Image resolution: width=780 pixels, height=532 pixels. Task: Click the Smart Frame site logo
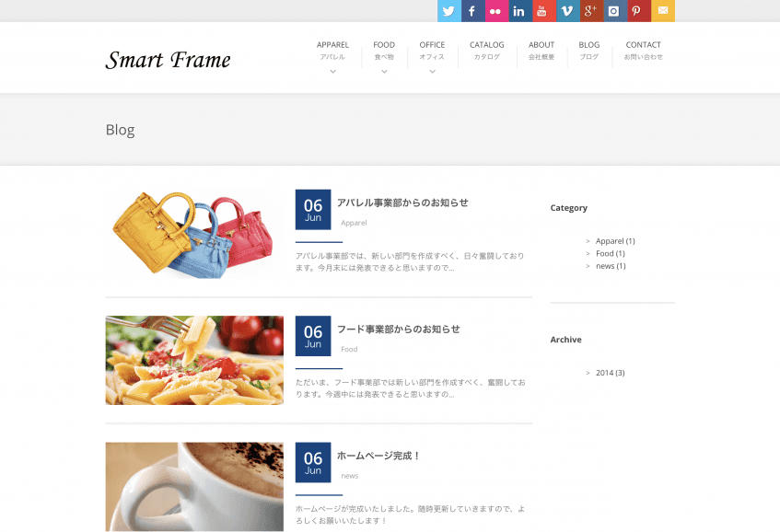169,60
